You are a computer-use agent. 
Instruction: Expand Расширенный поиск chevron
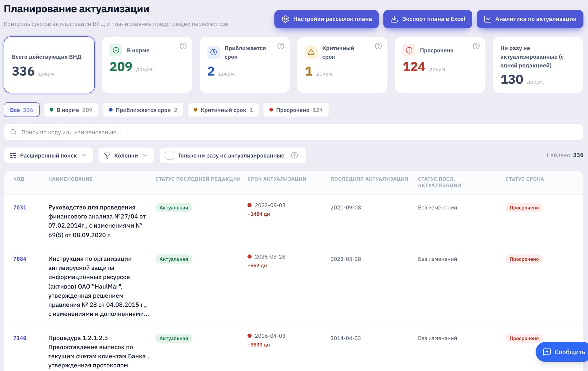pos(84,155)
